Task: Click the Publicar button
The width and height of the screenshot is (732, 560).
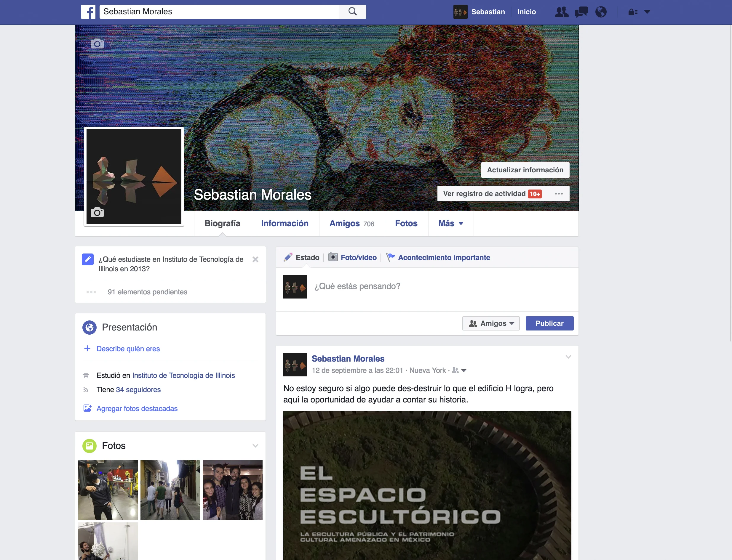Action: tap(549, 323)
